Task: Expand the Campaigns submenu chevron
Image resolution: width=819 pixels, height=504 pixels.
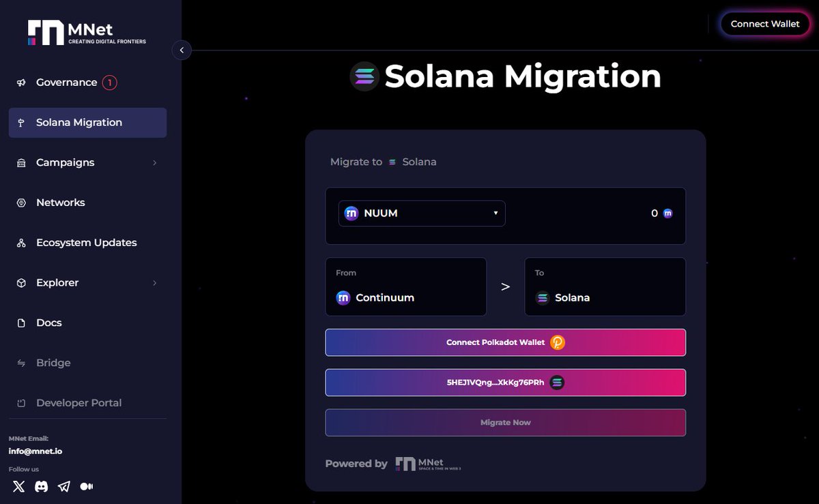Action: tap(155, 162)
